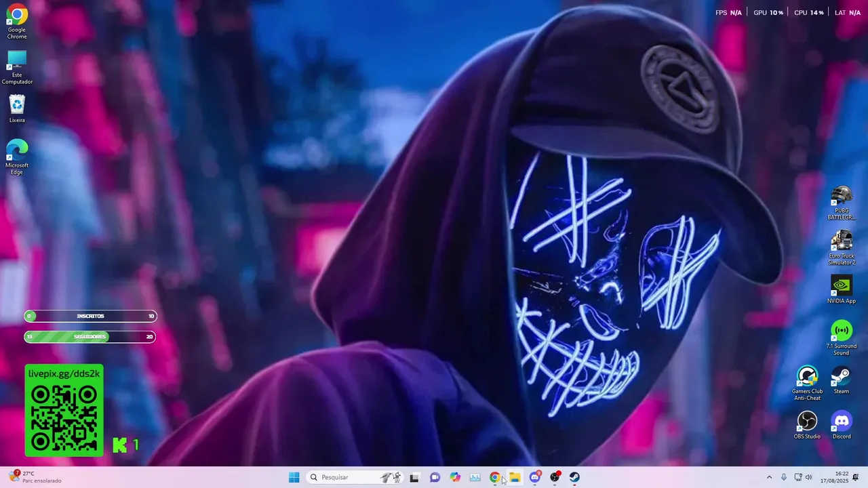Open the purple video chat taskbar app
The height and width of the screenshot is (488, 868).
coord(435,477)
